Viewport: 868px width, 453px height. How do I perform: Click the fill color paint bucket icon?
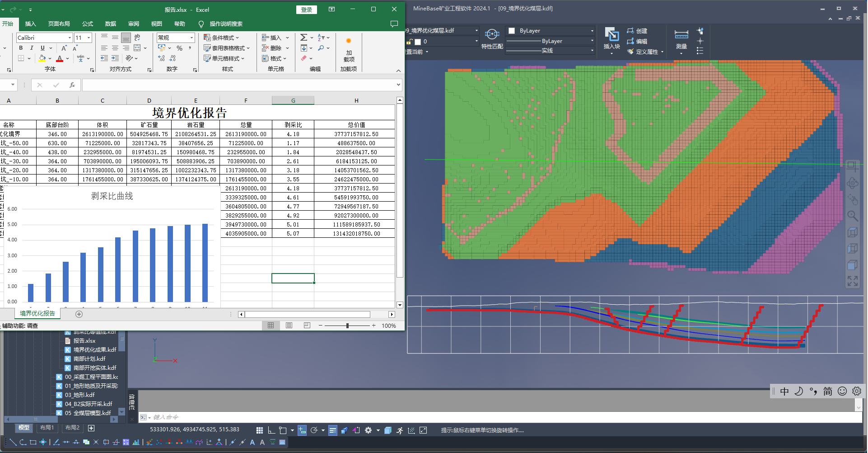[x=42, y=58]
